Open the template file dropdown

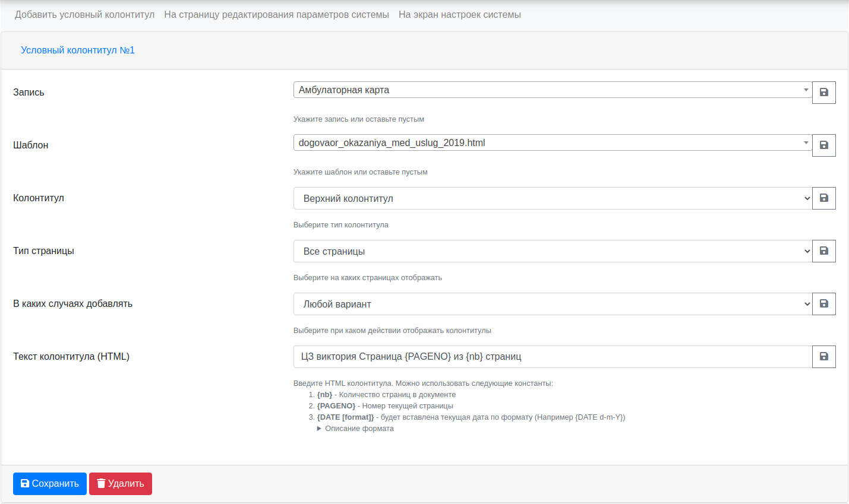(552, 143)
